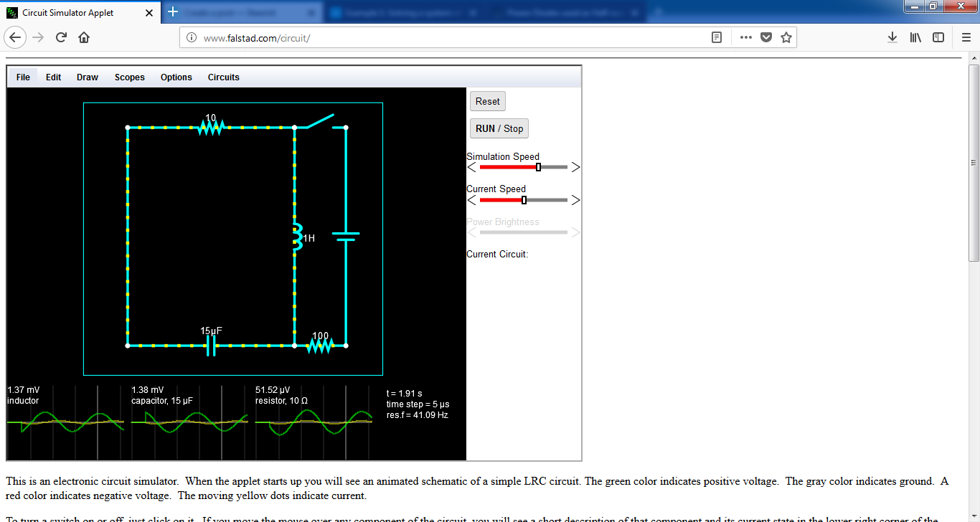Open the downloads panel
980x522 pixels.
point(892,37)
